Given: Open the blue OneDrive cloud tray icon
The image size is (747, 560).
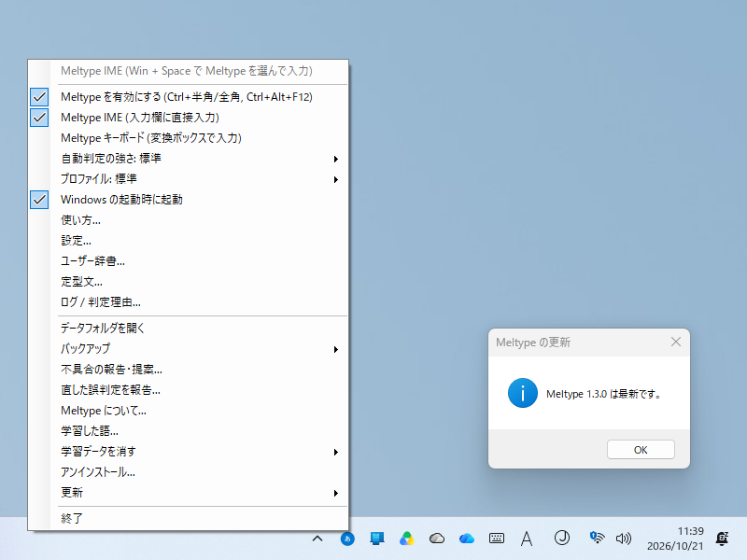Looking at the screenshot, I should point(466,539).
